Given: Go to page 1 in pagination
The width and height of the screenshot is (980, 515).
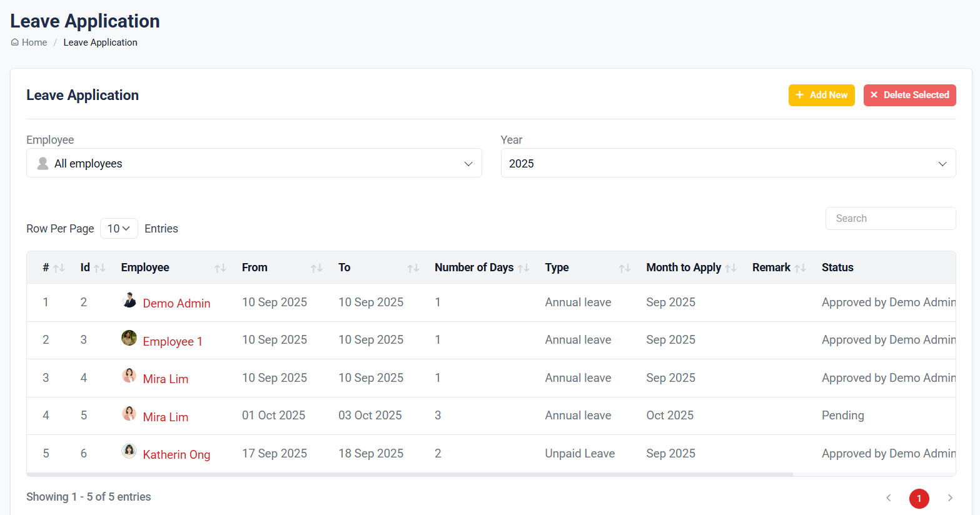Looking at the screenshot, I should (x=919, y=498).
